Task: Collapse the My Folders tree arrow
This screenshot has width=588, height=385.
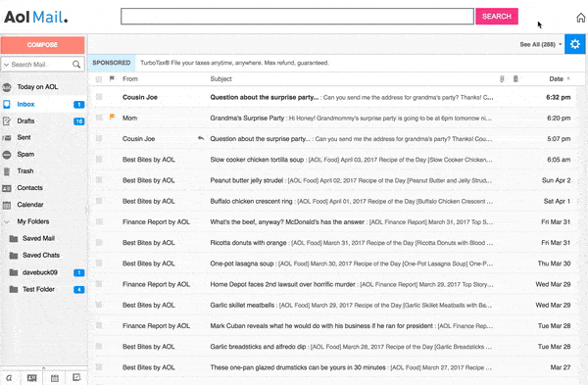Action: click(x=7, y=221)
